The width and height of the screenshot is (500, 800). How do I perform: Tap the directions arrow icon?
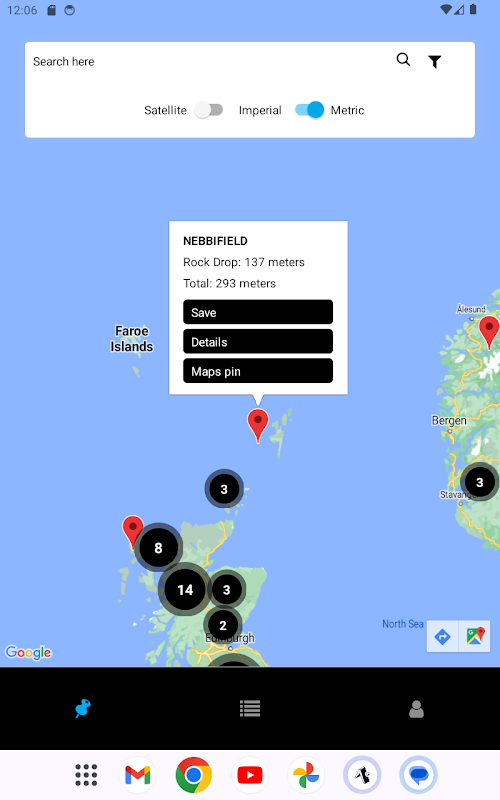(442, 636)
